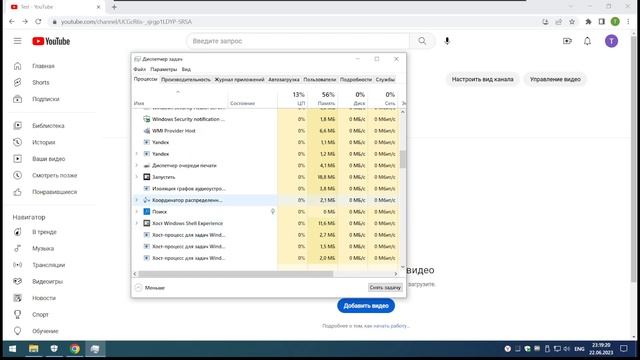This screenshot has width=640, height=360.
Task: Open the Create video camera icon
Action: tap(567, 41)
